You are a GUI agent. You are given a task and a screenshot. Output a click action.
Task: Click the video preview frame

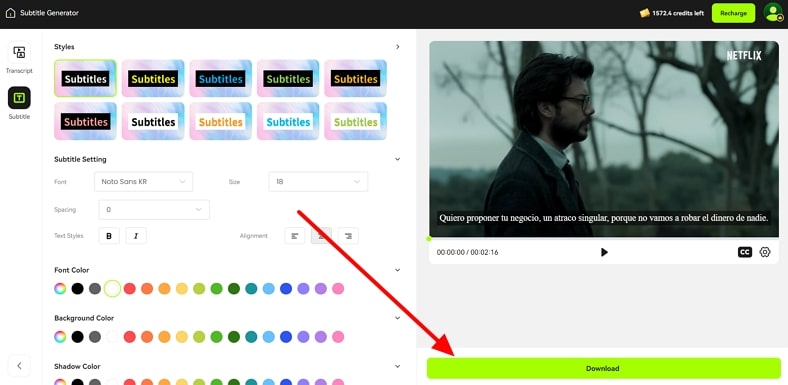click(604, 139)
